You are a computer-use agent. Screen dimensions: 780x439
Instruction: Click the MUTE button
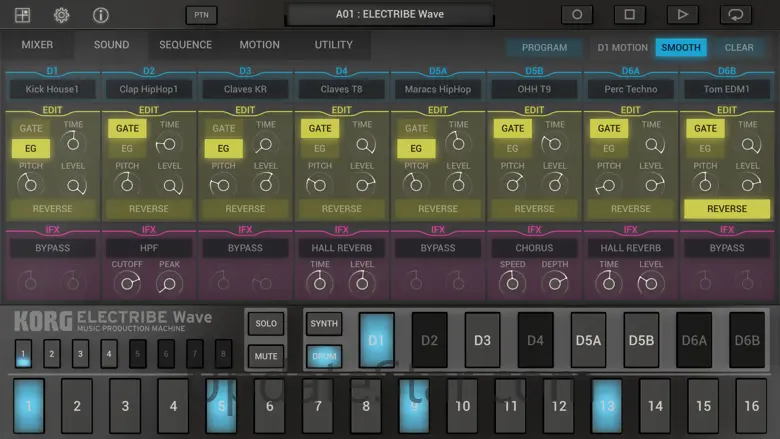(x=265, y=355)
